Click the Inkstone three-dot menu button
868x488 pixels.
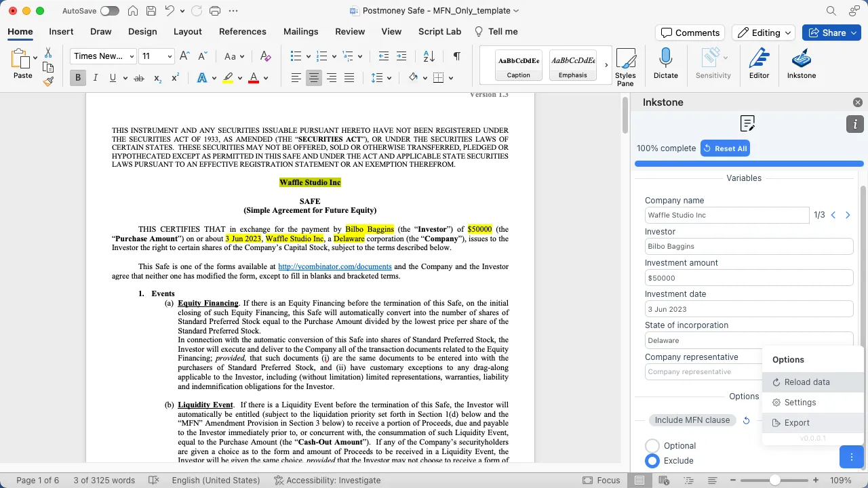[x=851, y=457]
